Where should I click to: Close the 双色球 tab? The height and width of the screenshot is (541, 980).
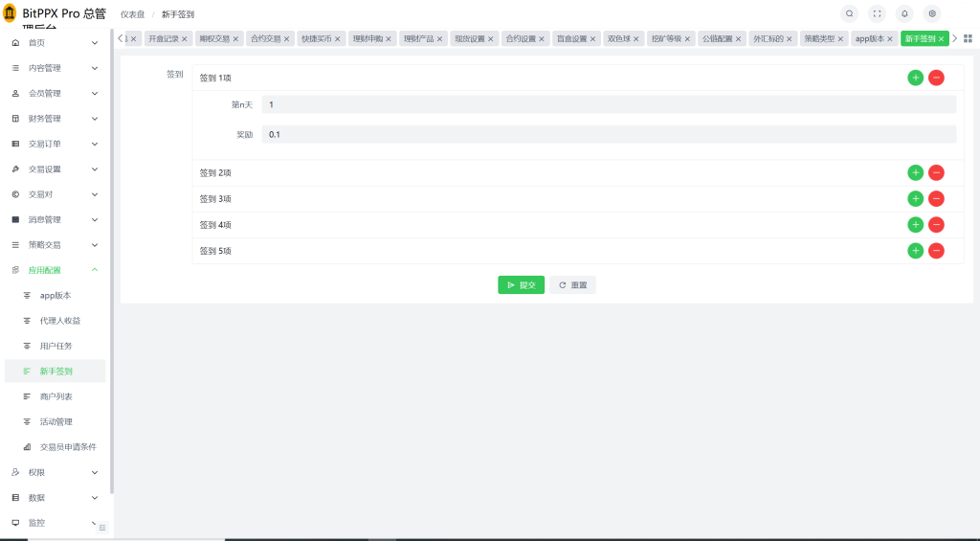pyautogui.click(x=636, y=38)
